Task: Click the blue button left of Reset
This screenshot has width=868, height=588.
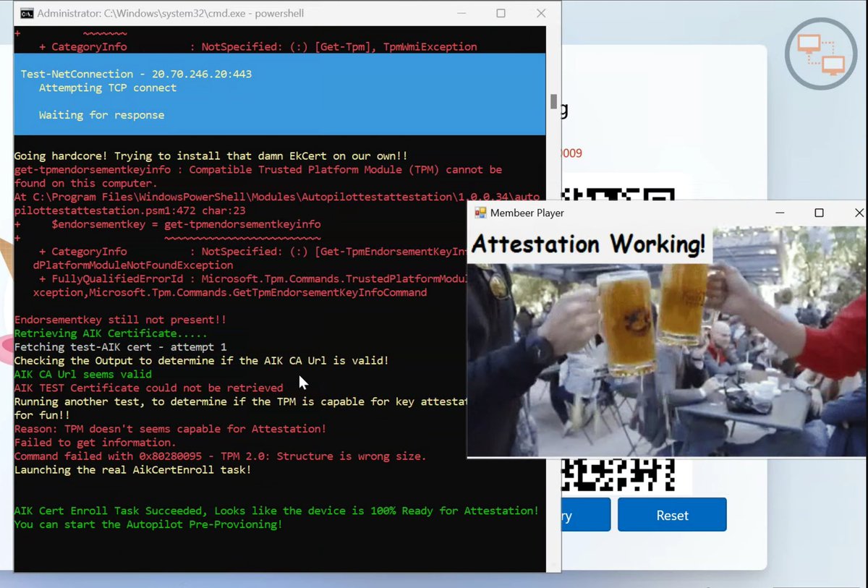Action: click(586, 515)
